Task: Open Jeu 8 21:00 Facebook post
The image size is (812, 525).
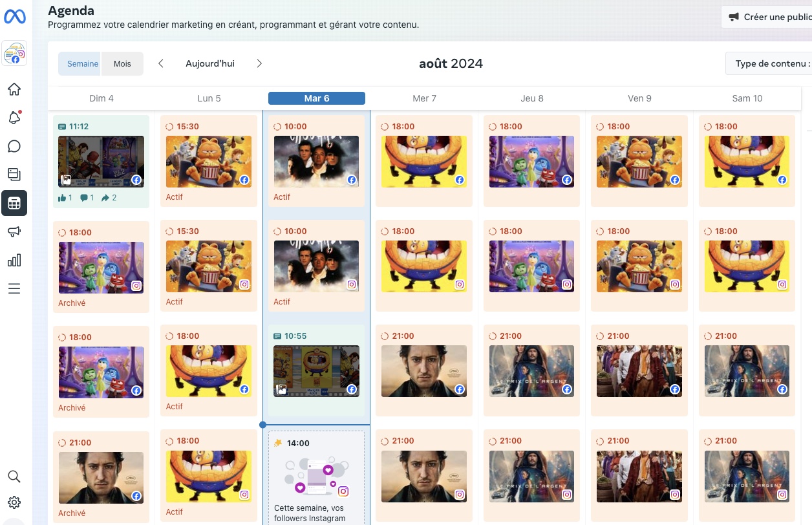Action: 531,371
